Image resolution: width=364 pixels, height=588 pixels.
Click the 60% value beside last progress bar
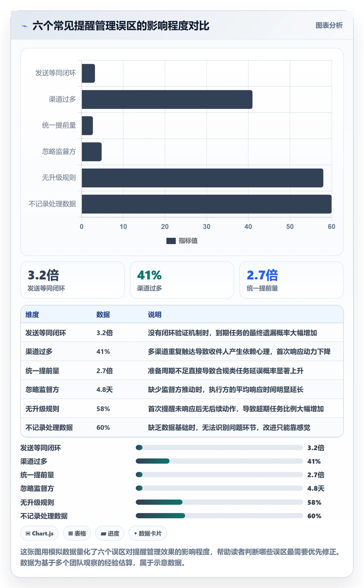[x=314, y=516]
